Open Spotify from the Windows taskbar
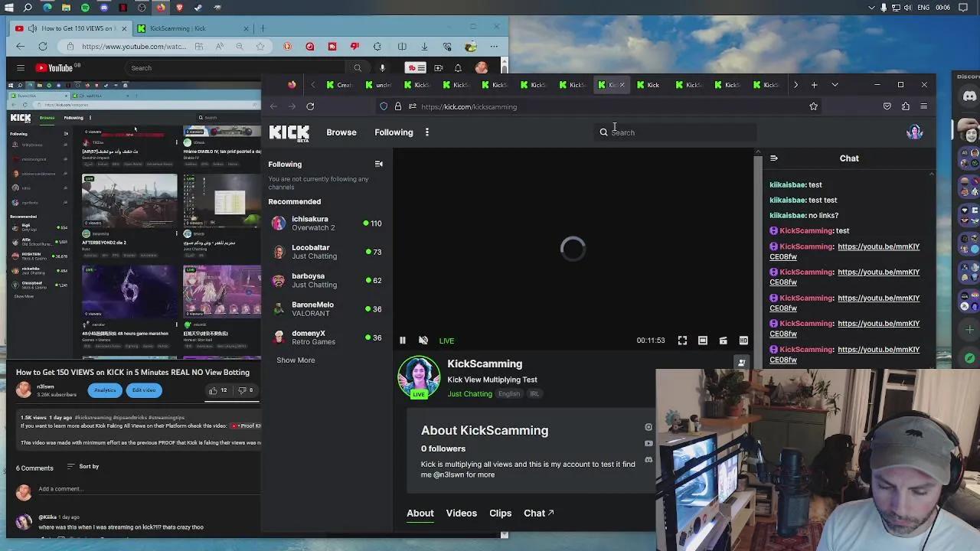The width and height of the screenshot is (980, 551). 85,8
